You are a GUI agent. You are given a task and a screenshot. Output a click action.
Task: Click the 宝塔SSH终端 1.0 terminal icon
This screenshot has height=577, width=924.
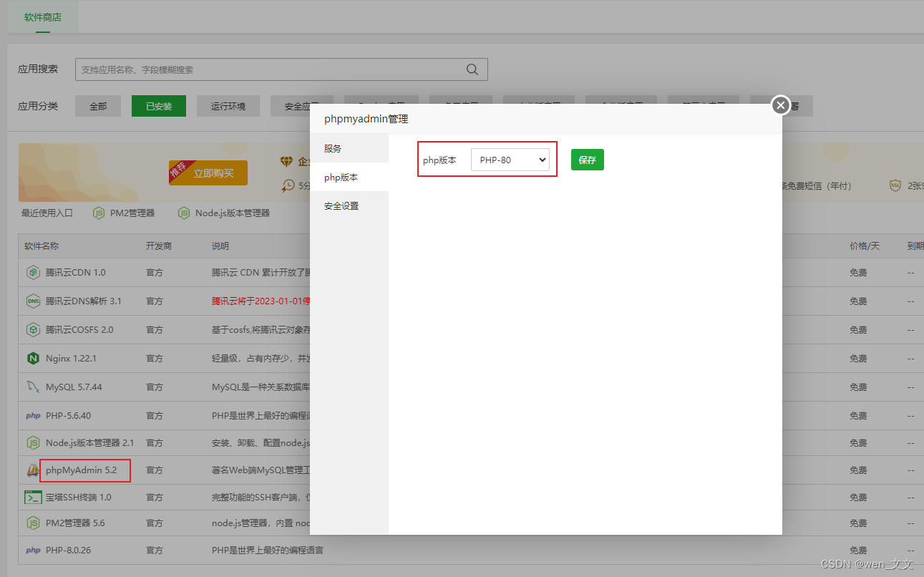point(33,497)
